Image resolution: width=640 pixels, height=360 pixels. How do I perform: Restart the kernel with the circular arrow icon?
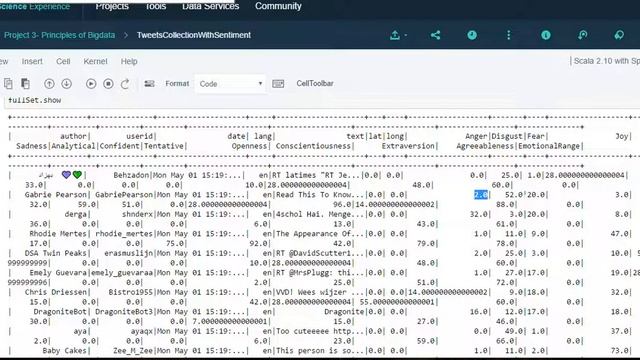point(125,84)
